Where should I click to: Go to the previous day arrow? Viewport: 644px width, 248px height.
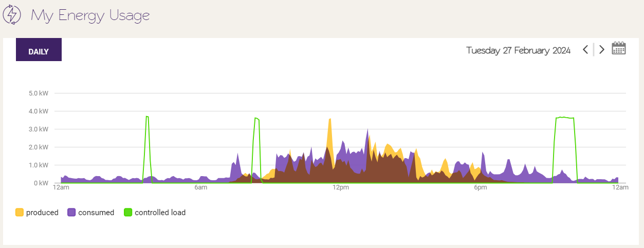[585, 50]
